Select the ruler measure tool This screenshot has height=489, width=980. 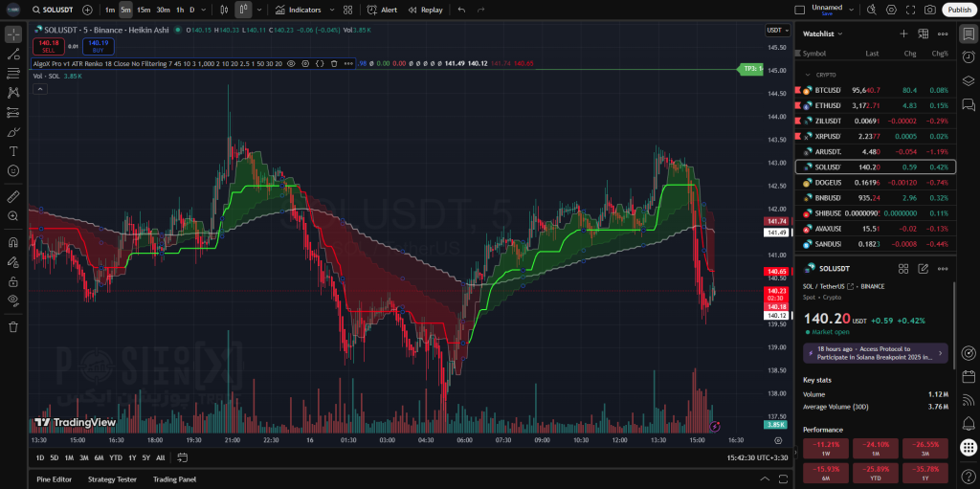[x=12, y=196]
